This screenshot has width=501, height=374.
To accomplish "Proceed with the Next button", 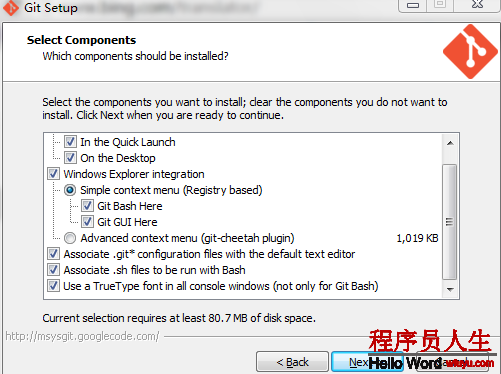I will (367, 362).
